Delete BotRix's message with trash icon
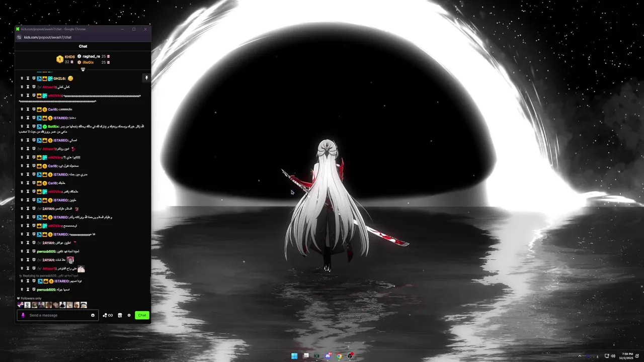Image resolution: width=644 pixels, height=362 pixels. coord(22,126)
